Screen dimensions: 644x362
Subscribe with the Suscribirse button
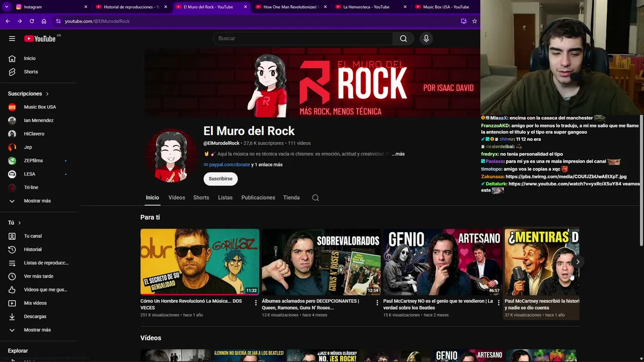pyautogui.click(x=220, y=179)
